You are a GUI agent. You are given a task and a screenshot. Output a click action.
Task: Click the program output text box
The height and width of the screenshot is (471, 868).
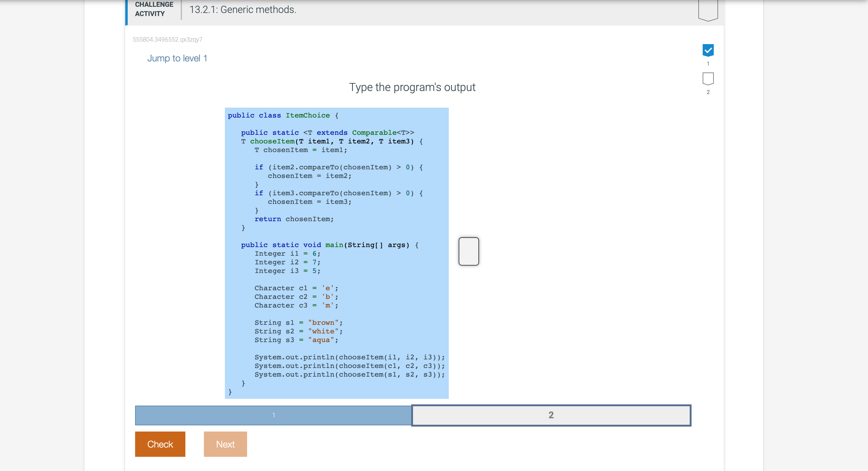click(468, 251)
